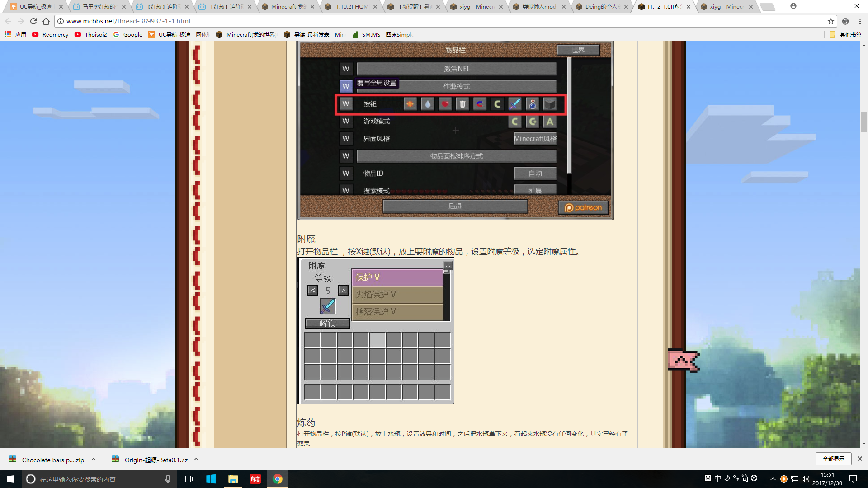Click the pink bookmark ribbon icon
Viewport: 868px width, 488px height.
[x=683, y=360]
